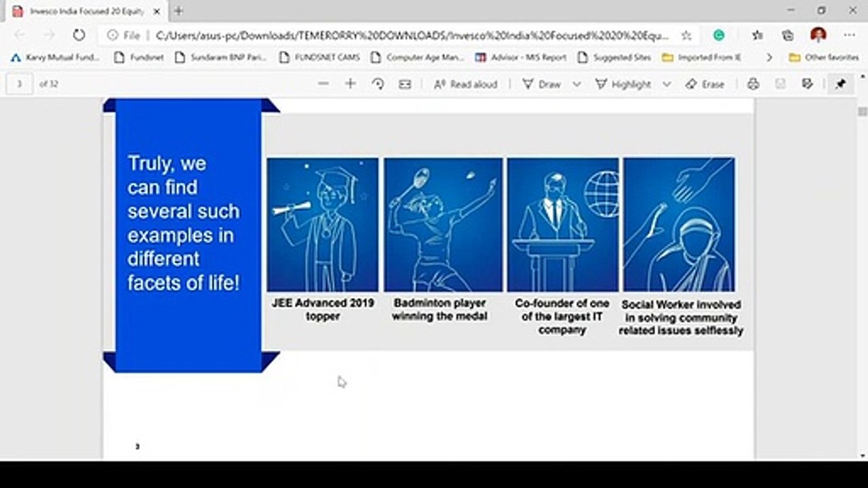The image size is (868, 488).
Task: Select the Erase tool
Action: pyautogui.click(x=705, y=84)
